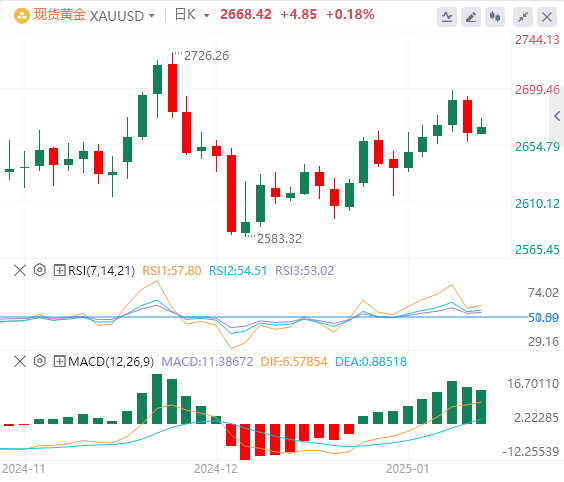Viewport: 564px width, 482px height.
Task: Open the indicator line chart tool
Action: (447, 17)
